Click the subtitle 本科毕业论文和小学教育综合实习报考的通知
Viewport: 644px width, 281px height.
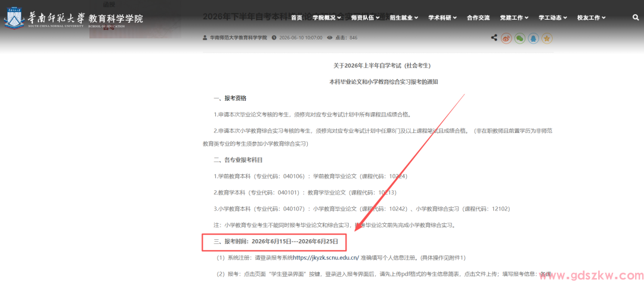click(x=384, y=82)
